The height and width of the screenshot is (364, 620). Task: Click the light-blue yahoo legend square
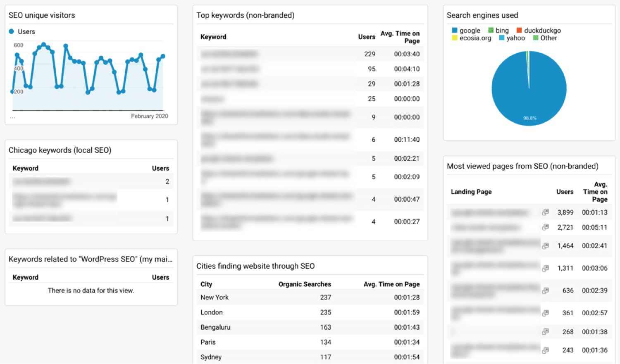click(501, 38)
